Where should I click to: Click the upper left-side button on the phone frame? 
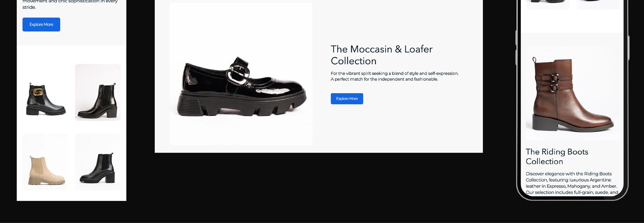click(516, 38)
